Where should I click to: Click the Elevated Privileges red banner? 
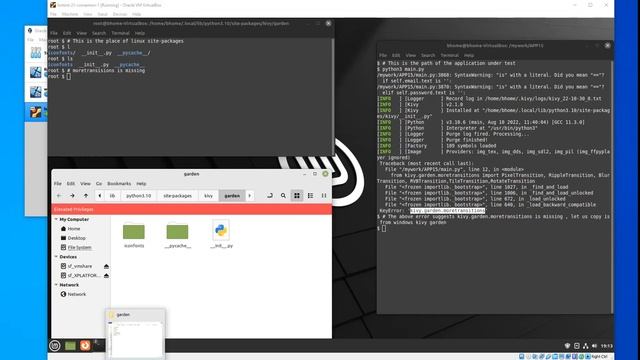(x=191, y=209)
